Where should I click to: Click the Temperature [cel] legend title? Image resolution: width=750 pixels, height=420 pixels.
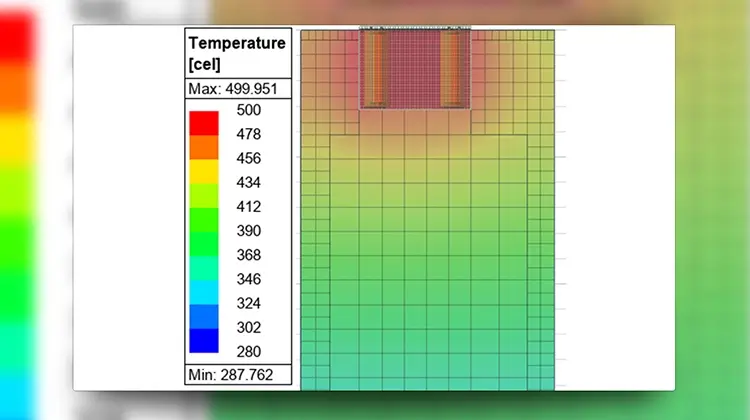[238, 53]
